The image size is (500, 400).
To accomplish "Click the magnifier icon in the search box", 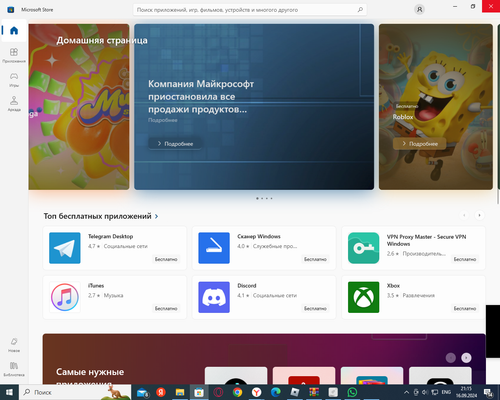I will (360, 10).
